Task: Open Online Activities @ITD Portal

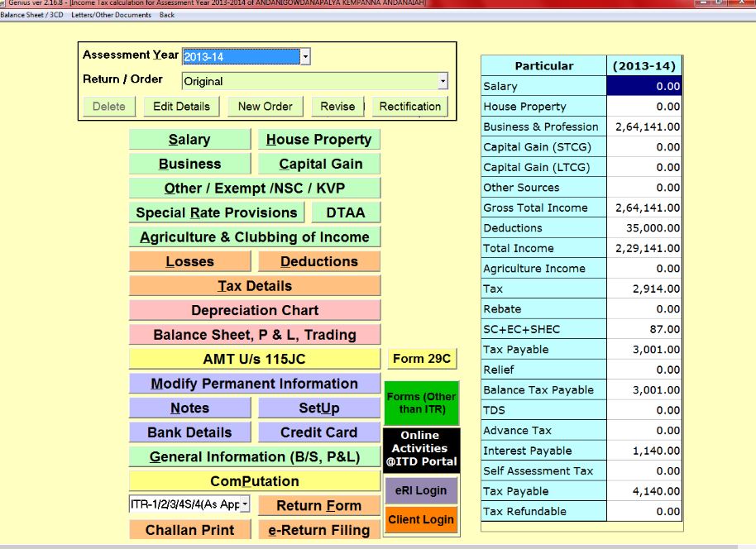Action: [420, 448]
